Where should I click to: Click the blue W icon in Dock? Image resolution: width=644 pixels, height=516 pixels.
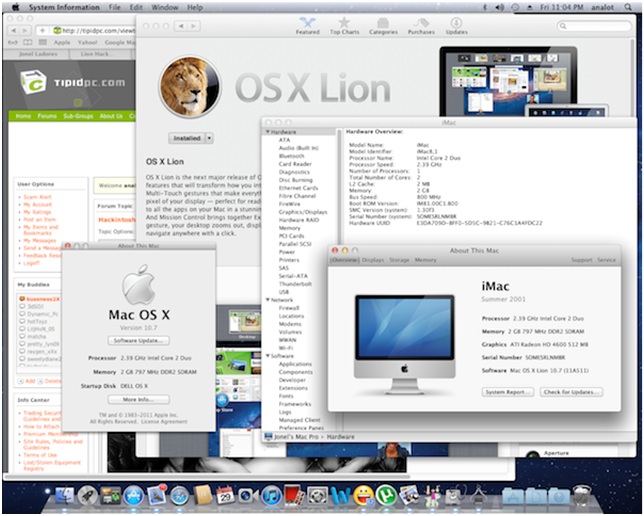click(340, 495)
